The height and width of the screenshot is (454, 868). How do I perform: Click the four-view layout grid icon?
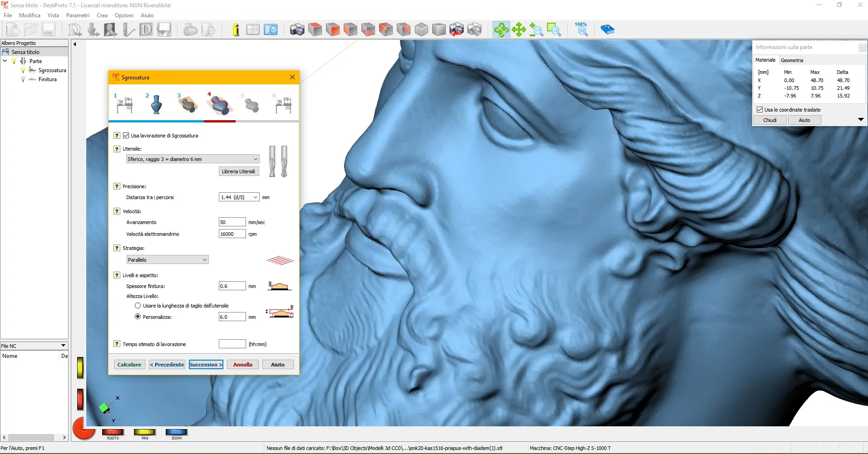pyautogui.click(x=253, y=30)
